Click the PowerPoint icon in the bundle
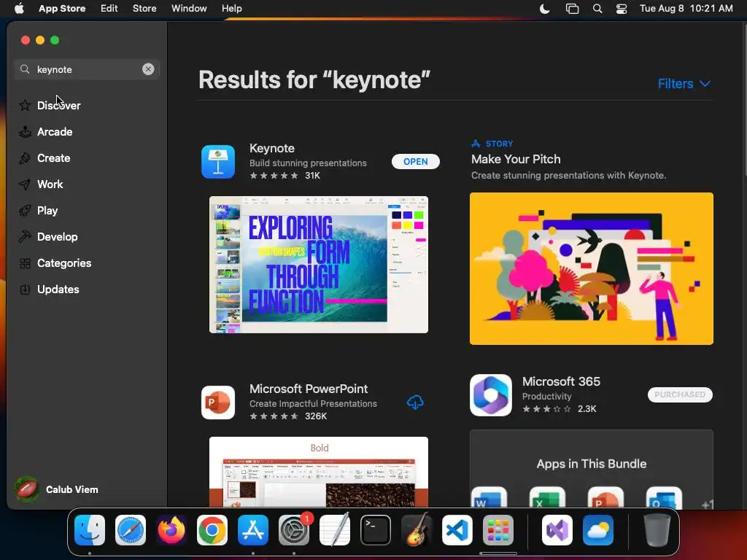The width and height of the screenshot is (747, 560). (605, 497)
